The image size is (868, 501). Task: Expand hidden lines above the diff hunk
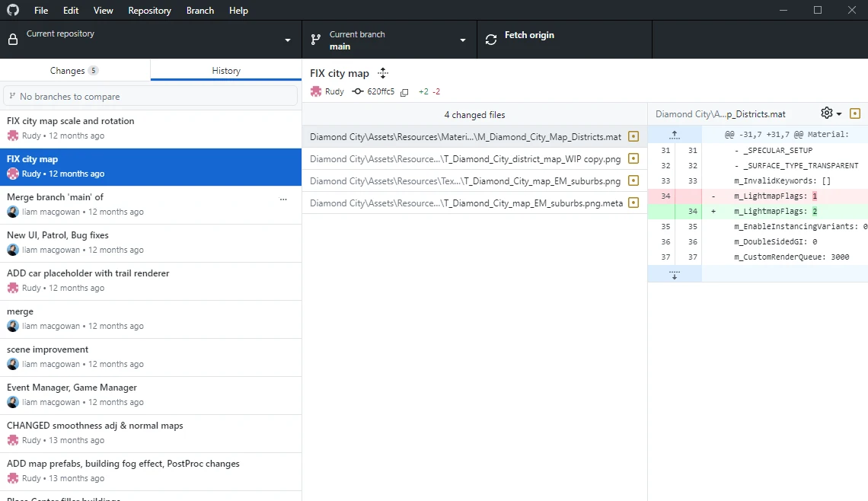coord(675,135)
